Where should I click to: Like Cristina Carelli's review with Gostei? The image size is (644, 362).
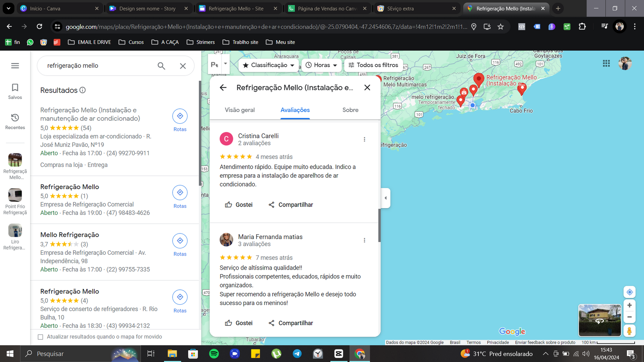pyautogui.click(x=239, y=204)
